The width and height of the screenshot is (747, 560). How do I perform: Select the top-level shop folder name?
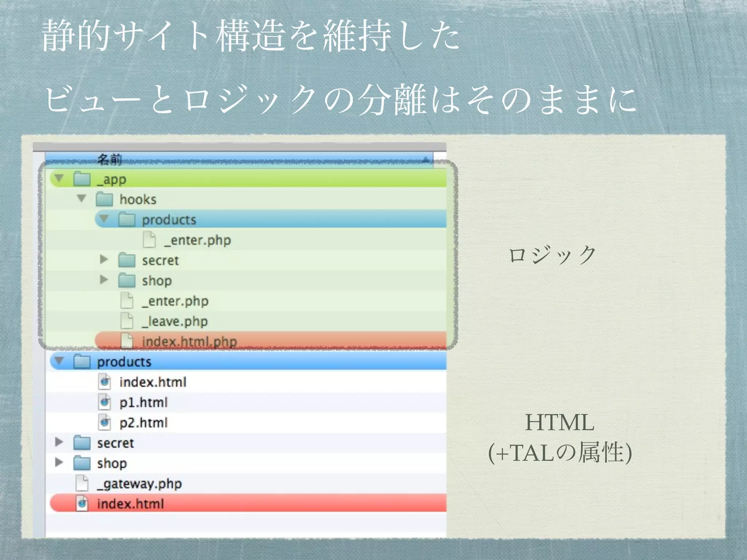point(112,463)
